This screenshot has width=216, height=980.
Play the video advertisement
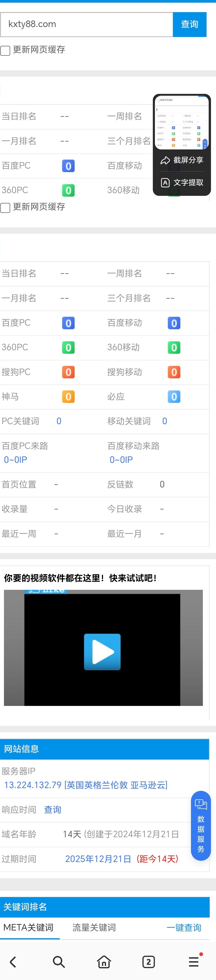click(x=102, y=652)
